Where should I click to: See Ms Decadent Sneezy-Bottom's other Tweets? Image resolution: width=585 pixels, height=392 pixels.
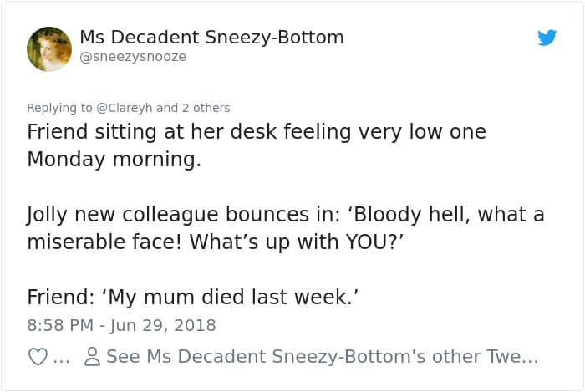pos(322,357)
